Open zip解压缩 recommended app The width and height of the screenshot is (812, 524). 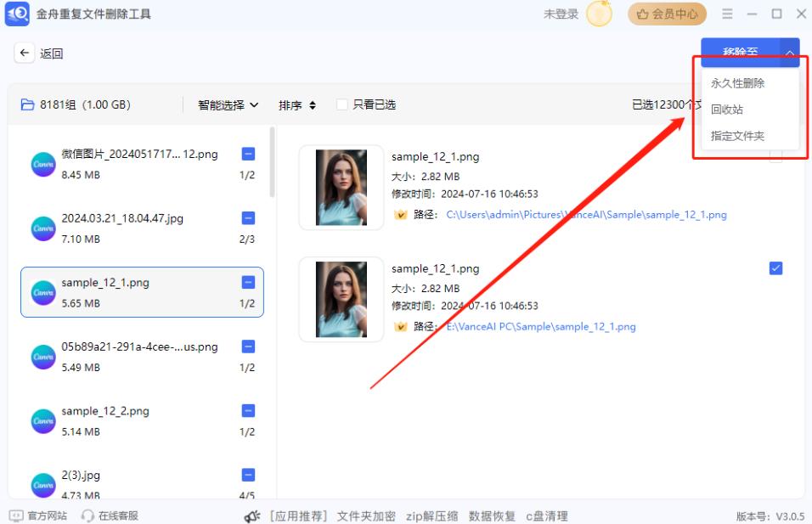(431, 516)
